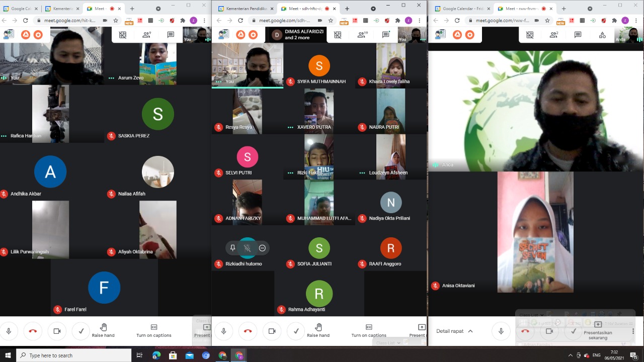Open Chrome tab search dropdown in middle window
This screenshot has height=362, width=644.
point(373,9)
